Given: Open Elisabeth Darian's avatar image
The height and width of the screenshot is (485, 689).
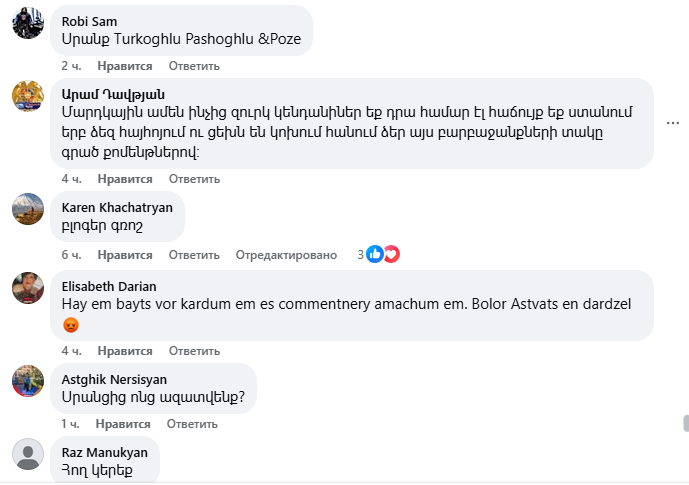Looking at the screenshot, I should pos(27,287).
